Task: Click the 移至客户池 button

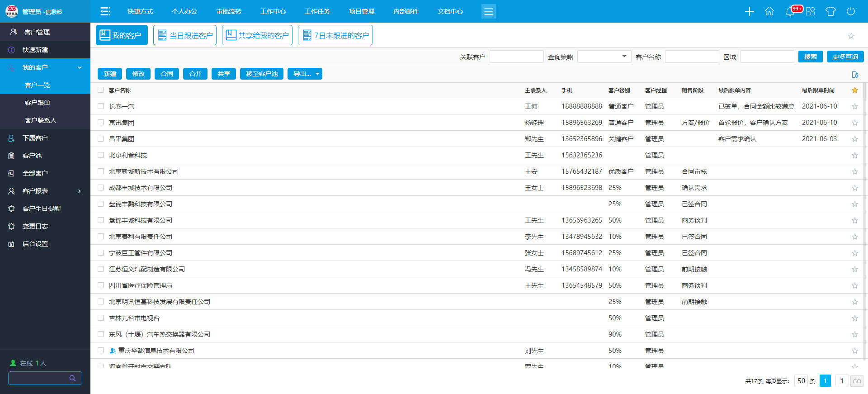Action: click(262, 74)
